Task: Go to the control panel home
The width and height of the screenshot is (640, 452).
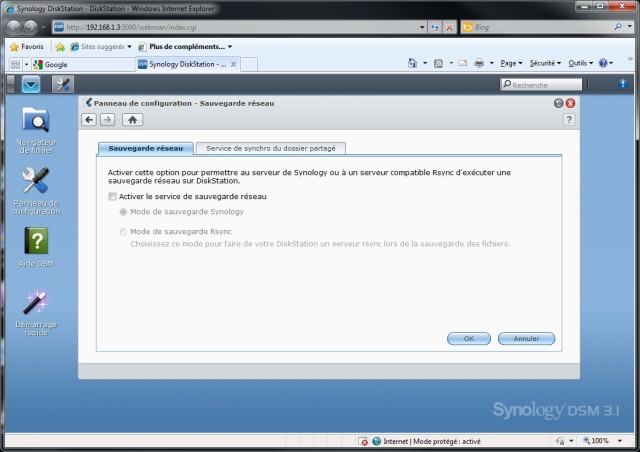Action: [x=132, y=120]
